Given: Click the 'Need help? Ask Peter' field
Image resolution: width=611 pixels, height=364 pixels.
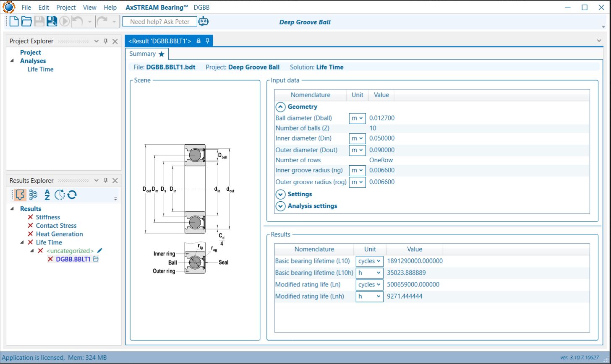Looking at the screenshot, I should [159, 21].
